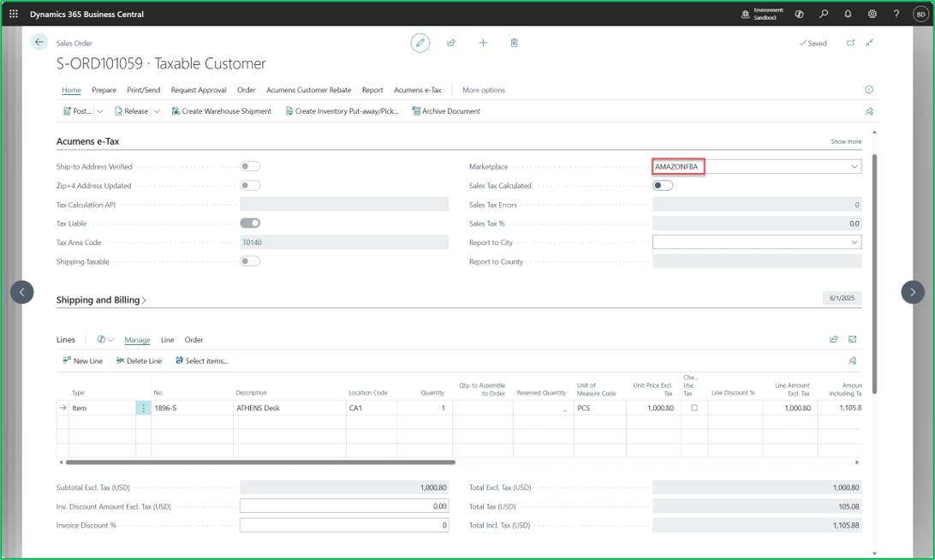The height and width of the screenshot is (560, 935).
Task: Open the Print/Send tab
Action: tap(143, 90)
